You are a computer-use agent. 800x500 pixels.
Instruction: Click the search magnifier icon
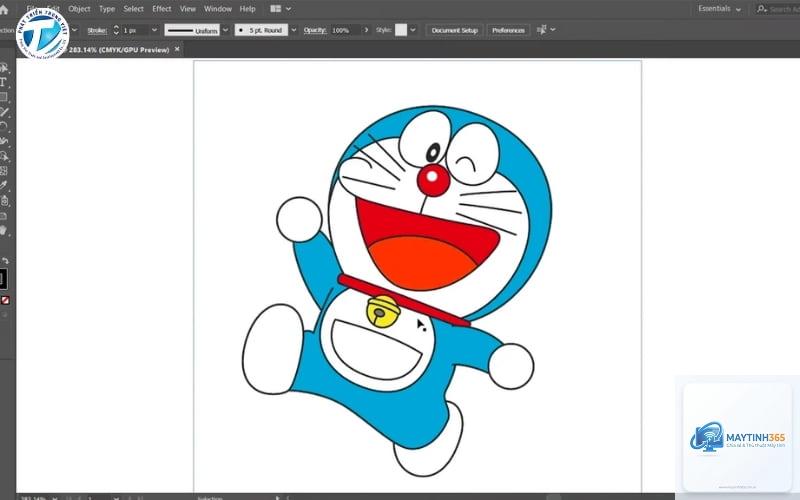tap(762, 9)
